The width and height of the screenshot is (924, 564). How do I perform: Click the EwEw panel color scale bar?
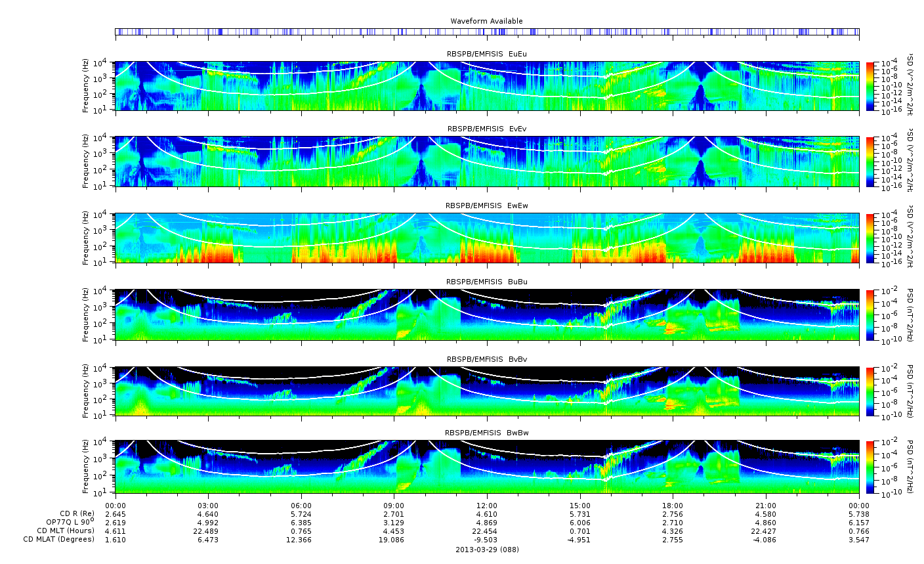(x=870, y=238)
